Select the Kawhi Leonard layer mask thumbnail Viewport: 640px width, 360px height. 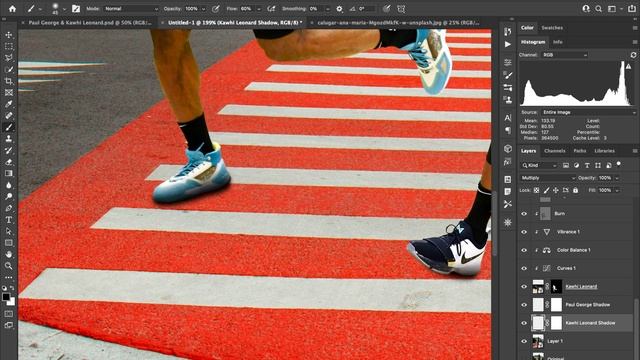556,287
